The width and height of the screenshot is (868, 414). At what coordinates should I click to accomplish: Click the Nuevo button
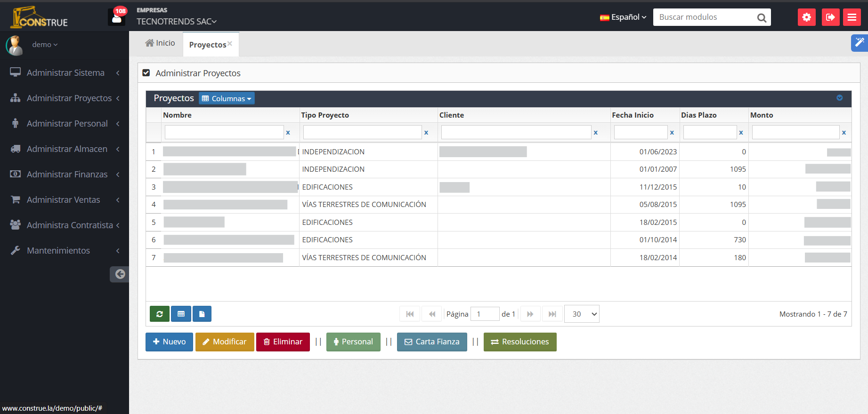[x=169, y=342]
